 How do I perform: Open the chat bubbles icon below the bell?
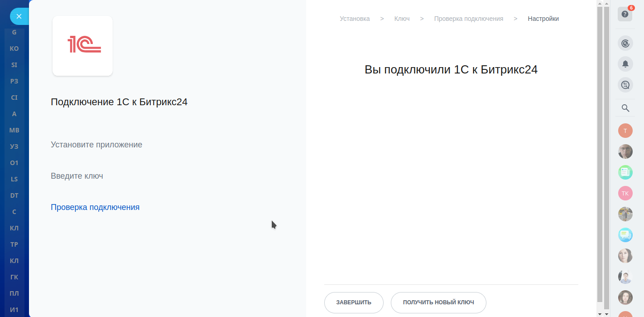pos(625,84)
